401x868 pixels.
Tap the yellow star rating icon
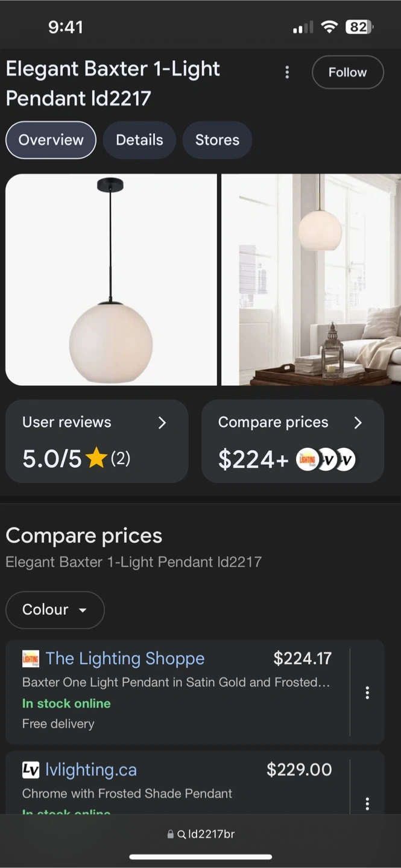click(x=96, y=459)
